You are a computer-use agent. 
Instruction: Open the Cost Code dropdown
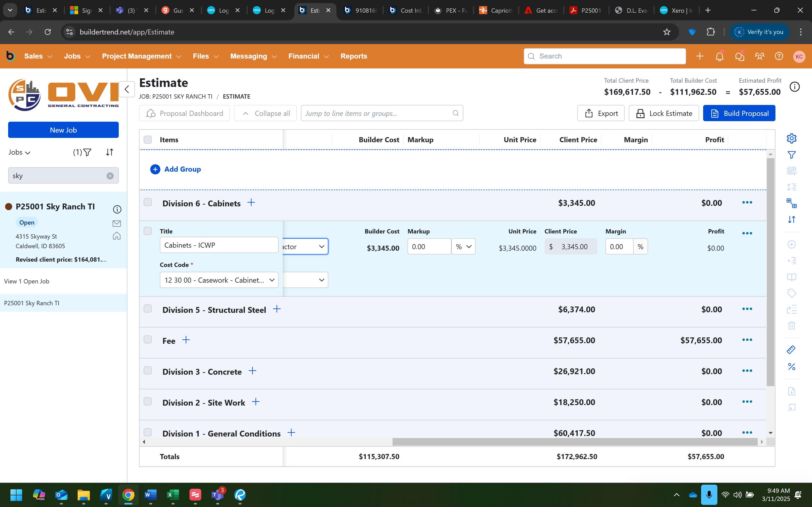(219, 280)
